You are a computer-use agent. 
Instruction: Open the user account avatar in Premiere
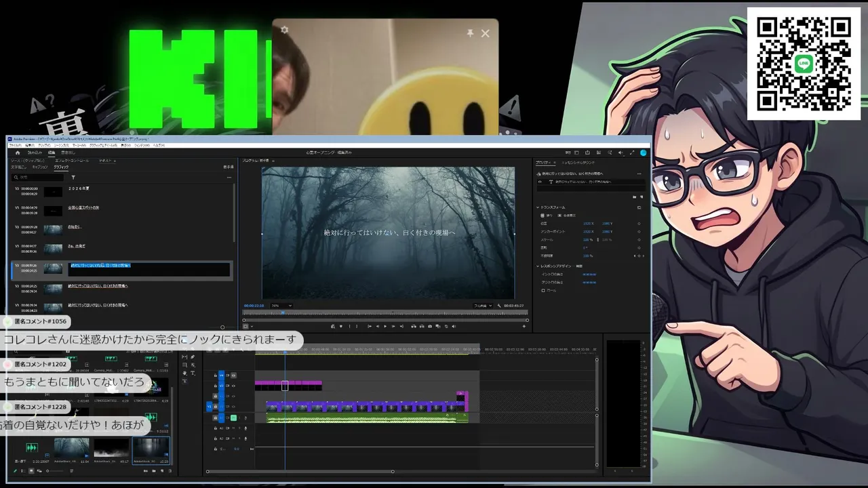click(644, 152)
